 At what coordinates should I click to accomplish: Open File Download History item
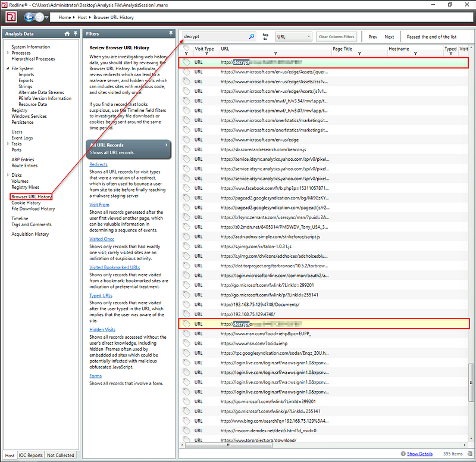(x=33, y=209)
